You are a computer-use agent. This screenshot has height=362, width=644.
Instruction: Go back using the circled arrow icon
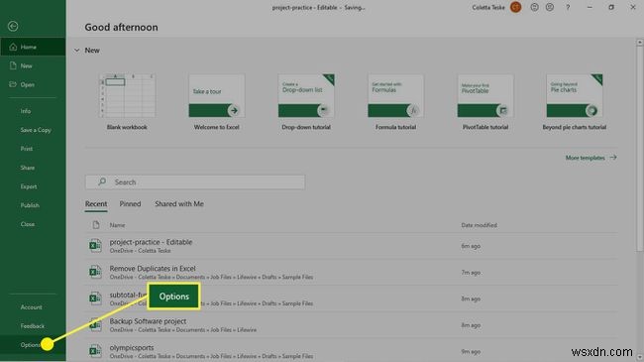pyautogui.click(x=13, y=27)
